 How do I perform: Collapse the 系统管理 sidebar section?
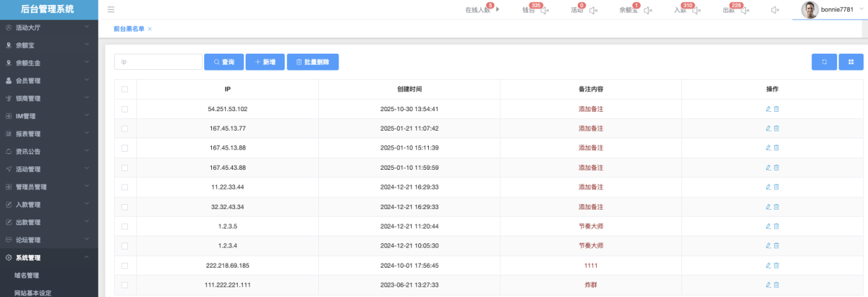49,258
